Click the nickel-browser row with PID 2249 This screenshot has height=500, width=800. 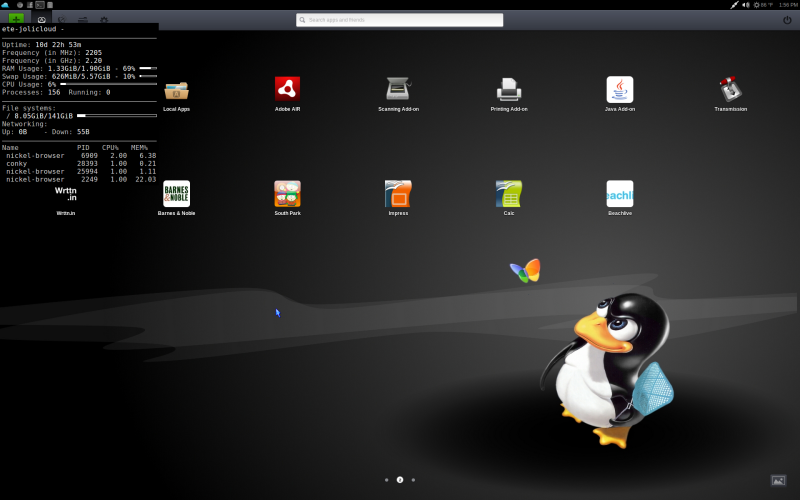pyautogui.click(x=79, y=180)
